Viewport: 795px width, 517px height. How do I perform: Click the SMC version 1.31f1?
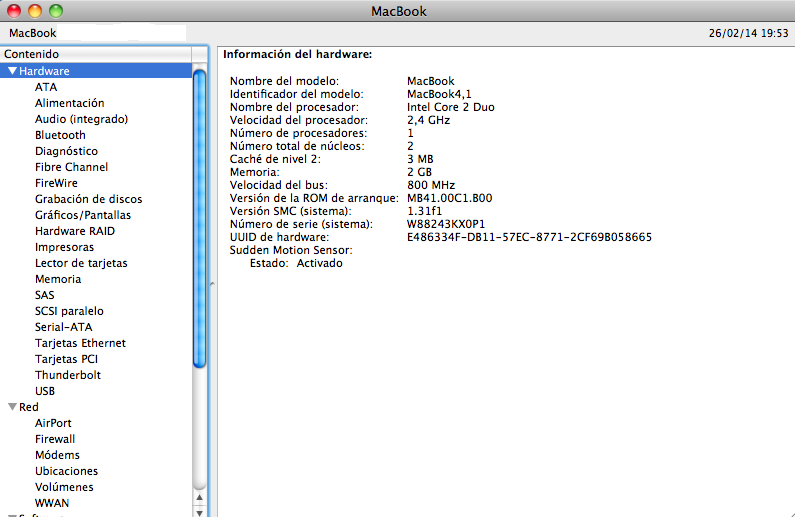tap(424, 211)
